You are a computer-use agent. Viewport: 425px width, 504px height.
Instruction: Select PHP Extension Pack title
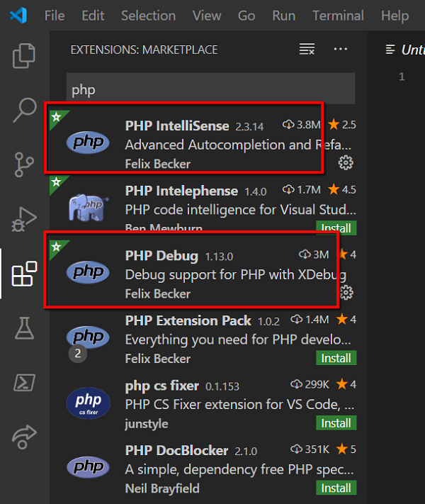click(x=188, y=320)
